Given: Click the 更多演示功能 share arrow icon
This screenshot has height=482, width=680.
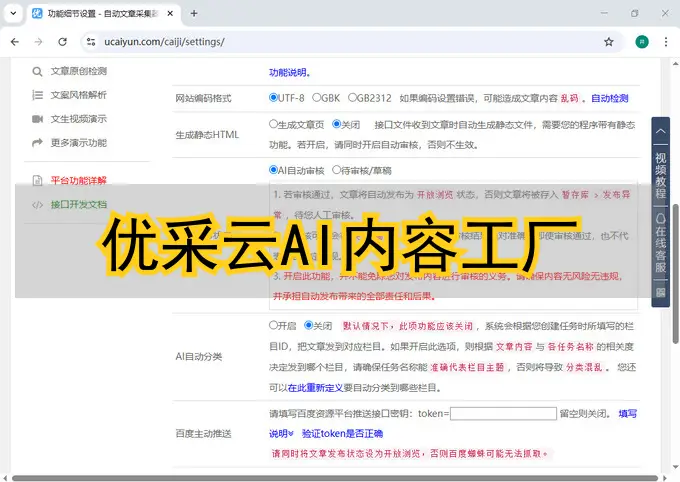Looking at the screenshot, I should point(37,143).
